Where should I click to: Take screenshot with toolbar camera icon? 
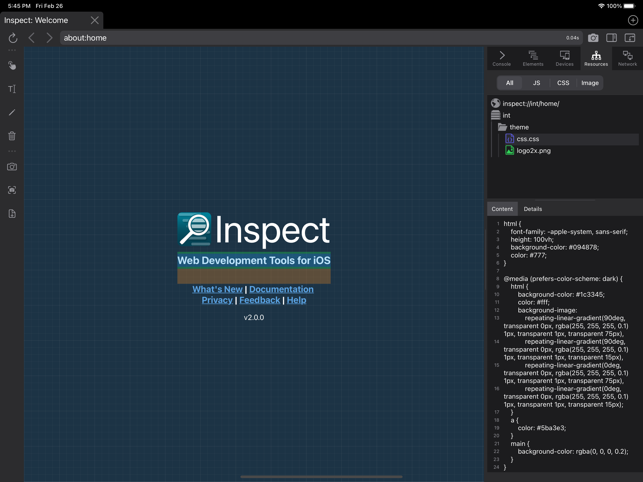tap(593, 38)
